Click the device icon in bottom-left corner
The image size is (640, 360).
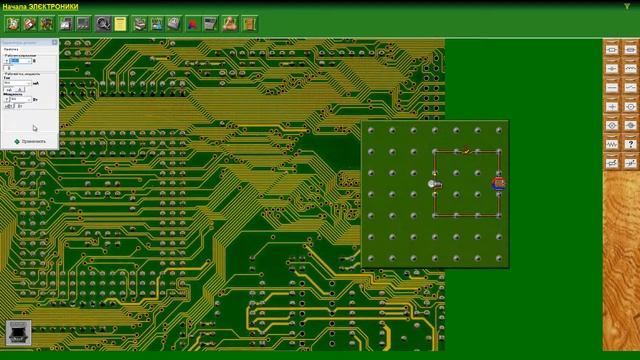tap(18, 333)
